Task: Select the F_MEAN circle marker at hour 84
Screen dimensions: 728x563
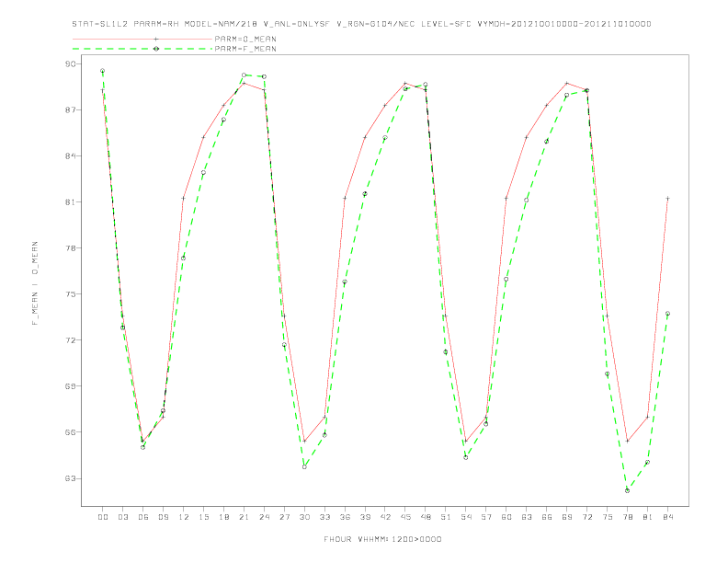Action: click(x=667, y=314)
